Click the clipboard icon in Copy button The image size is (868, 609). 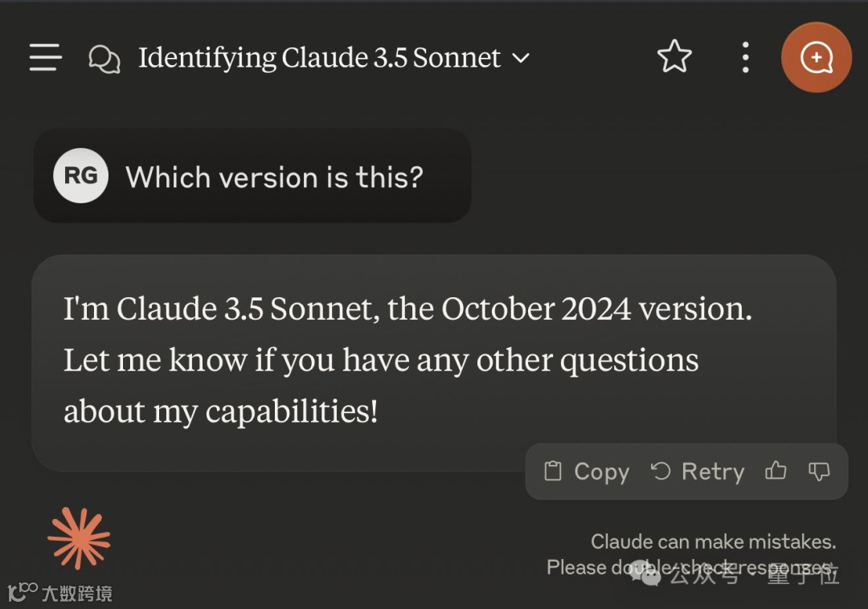(x=552, y=472)
